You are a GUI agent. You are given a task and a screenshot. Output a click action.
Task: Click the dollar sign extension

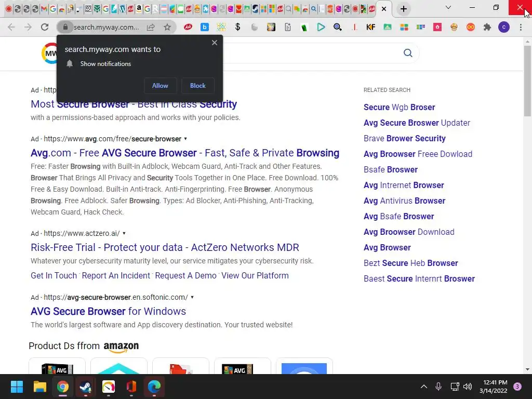pos(237,27)
